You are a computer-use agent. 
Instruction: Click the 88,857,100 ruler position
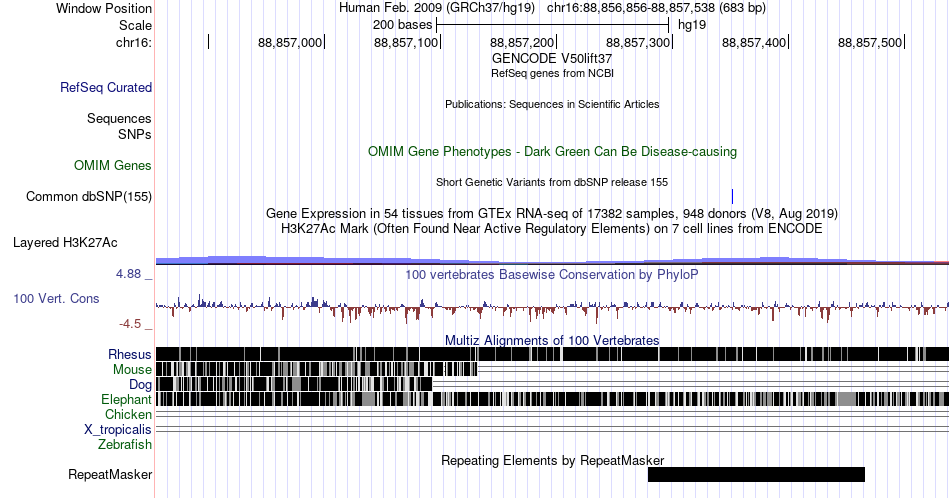406,42
